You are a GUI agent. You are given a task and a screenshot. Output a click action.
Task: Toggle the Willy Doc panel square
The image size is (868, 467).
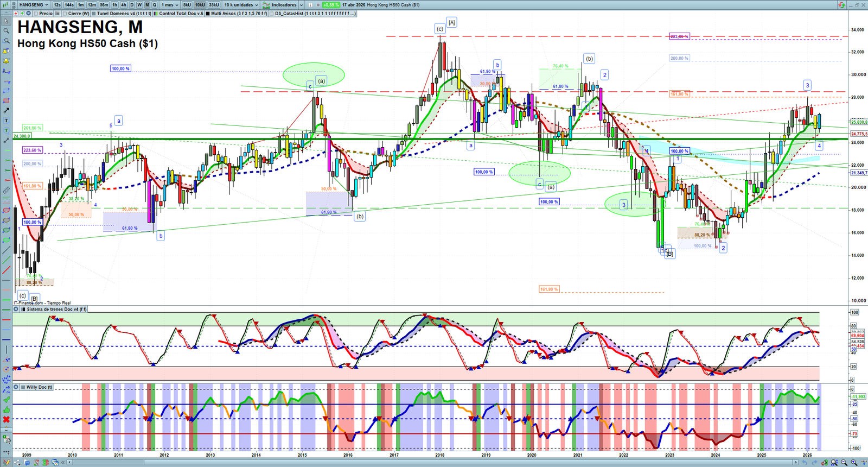[x=23, y=387]
